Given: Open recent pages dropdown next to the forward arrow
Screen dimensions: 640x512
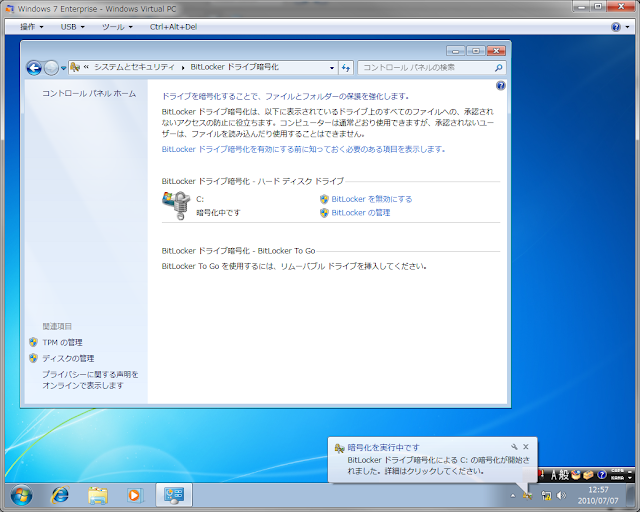Looking at the screenshot, I should tap(63, 68).
